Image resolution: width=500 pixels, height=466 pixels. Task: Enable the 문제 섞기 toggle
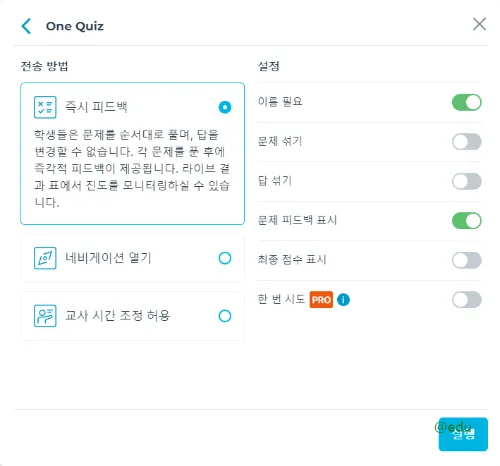tap(467, 142)
